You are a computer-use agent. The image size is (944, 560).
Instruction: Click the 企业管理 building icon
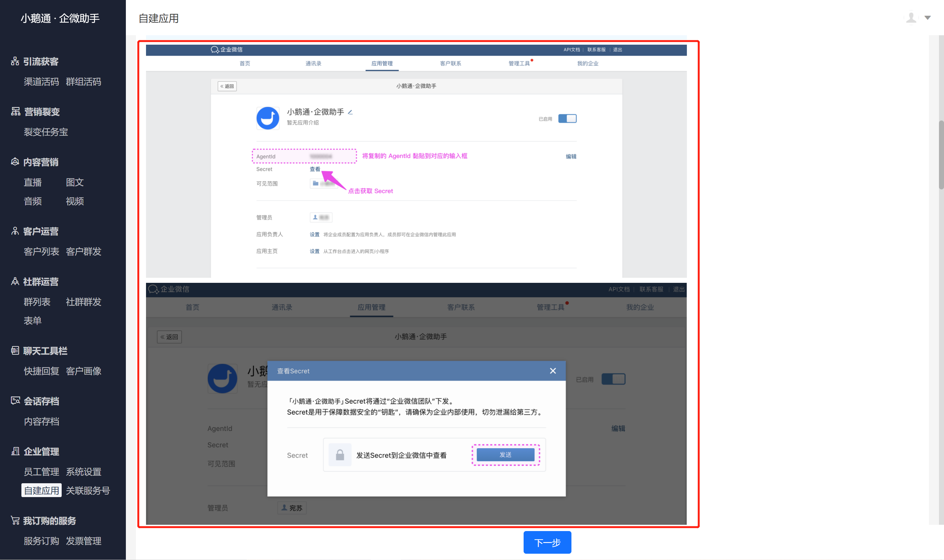coord(15,451)
